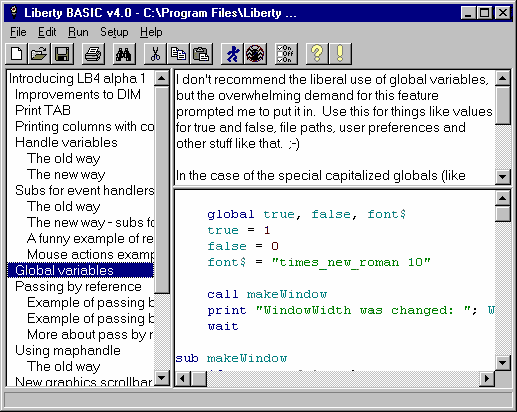517x412 pixels.
Task: Select the 'Print TAB' topic
Action: pyautogui.click(x=43, y=110)
